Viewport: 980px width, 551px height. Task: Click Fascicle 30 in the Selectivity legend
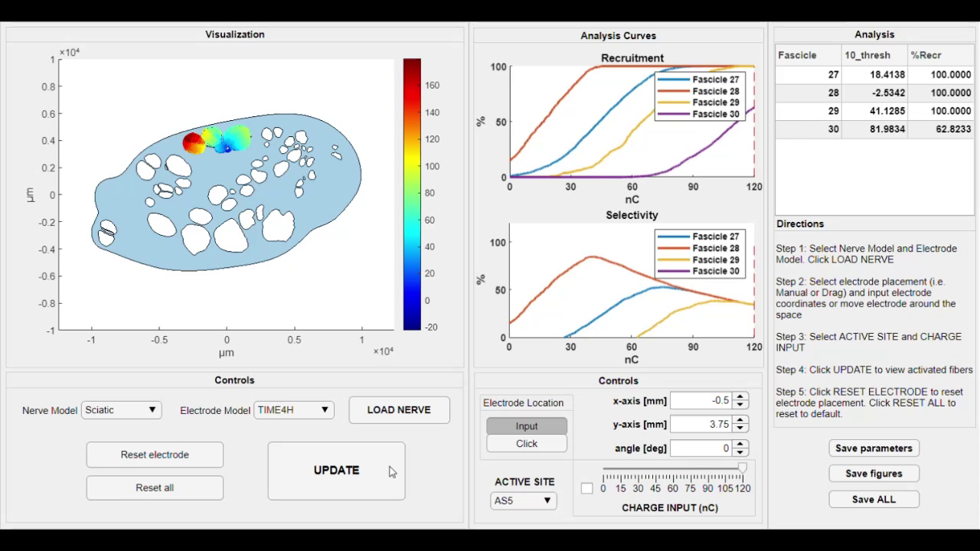coord(716,271)
